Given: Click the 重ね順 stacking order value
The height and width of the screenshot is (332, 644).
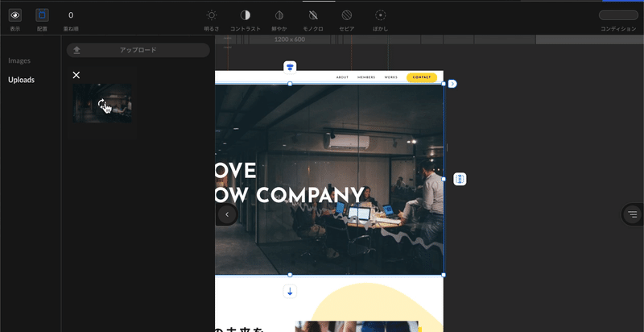Looking at the screenshot, I should (x=71, y=15).
